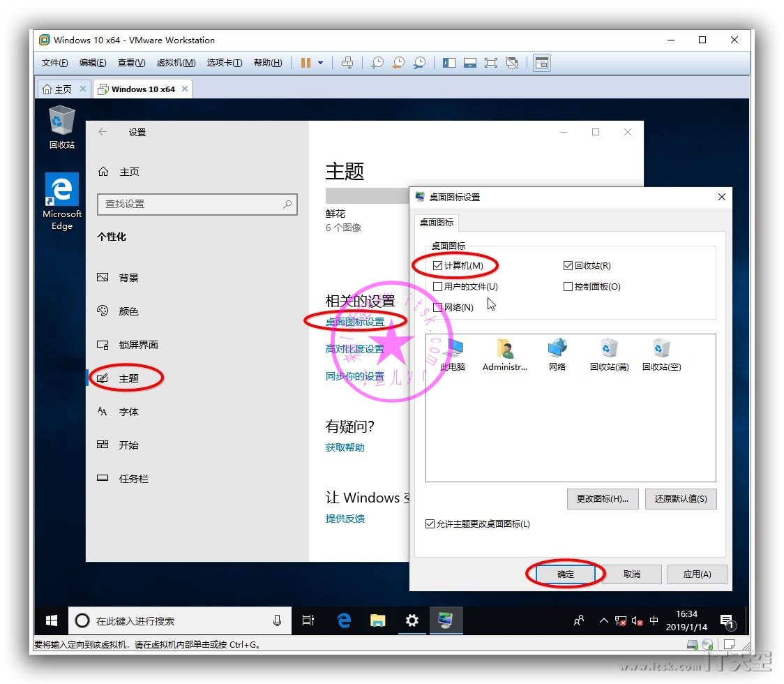This screenshot has width=784, height=684.
Task: Select the 回收站(满) icon in preview list
Action: pos(609,355)
